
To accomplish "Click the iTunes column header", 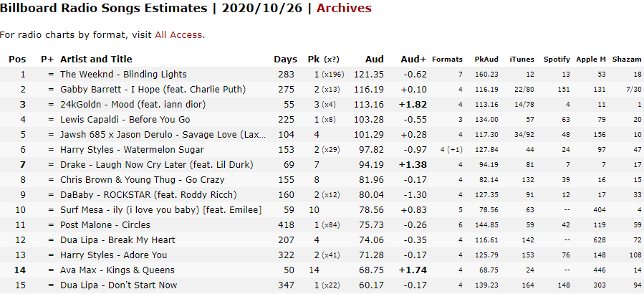I will 522,60.
